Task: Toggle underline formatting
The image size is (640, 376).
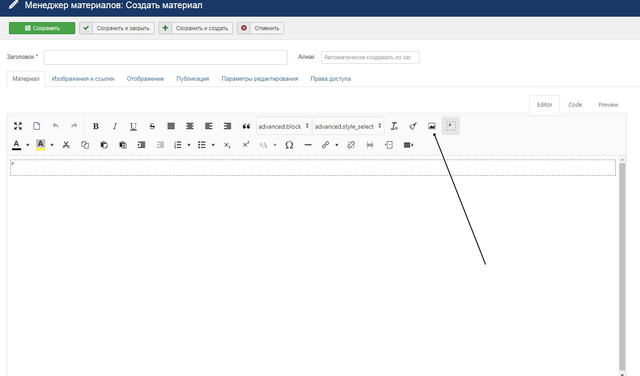Action: point(133,126)
